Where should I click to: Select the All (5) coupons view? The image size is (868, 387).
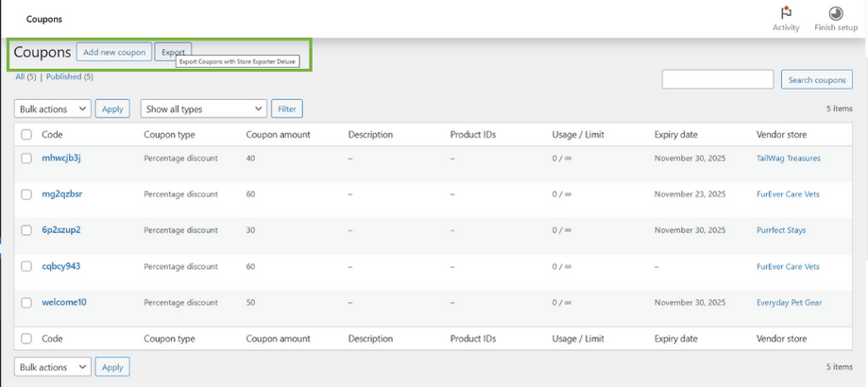point(25,76)
